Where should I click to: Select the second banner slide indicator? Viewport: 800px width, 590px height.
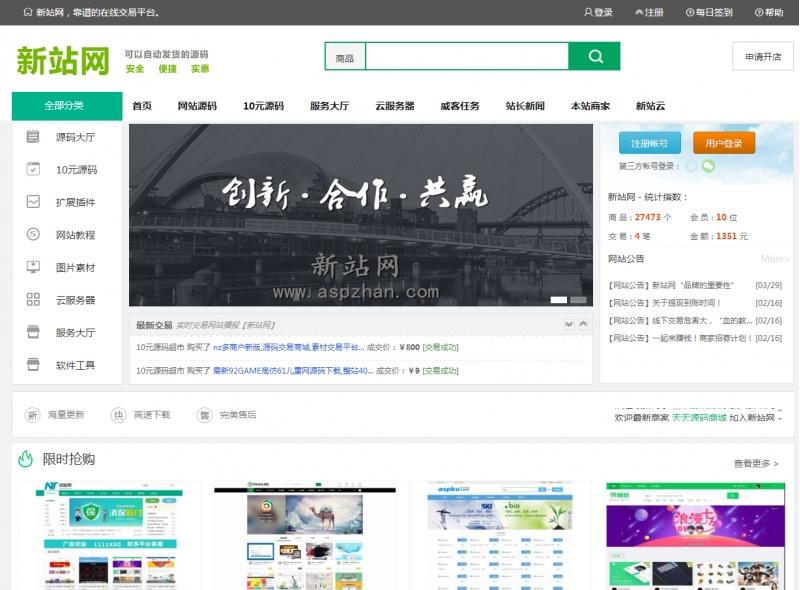[x=578, y=300]
